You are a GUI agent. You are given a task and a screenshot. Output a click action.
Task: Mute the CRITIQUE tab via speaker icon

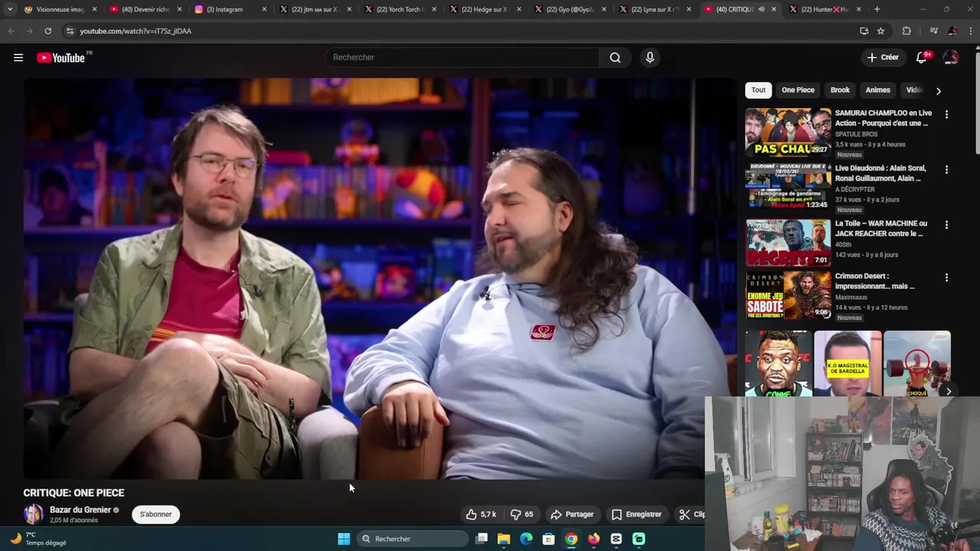[x=761, y=9]
